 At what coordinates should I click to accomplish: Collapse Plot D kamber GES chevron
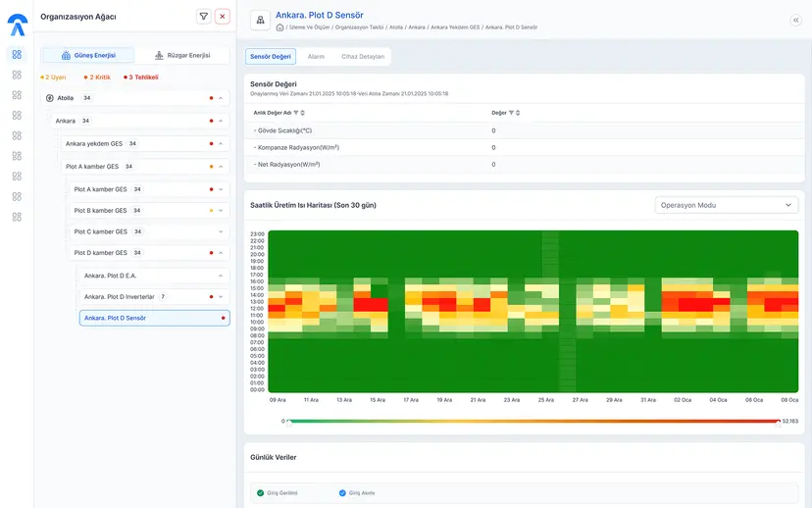pyautogui.click(x=221, y=253)
